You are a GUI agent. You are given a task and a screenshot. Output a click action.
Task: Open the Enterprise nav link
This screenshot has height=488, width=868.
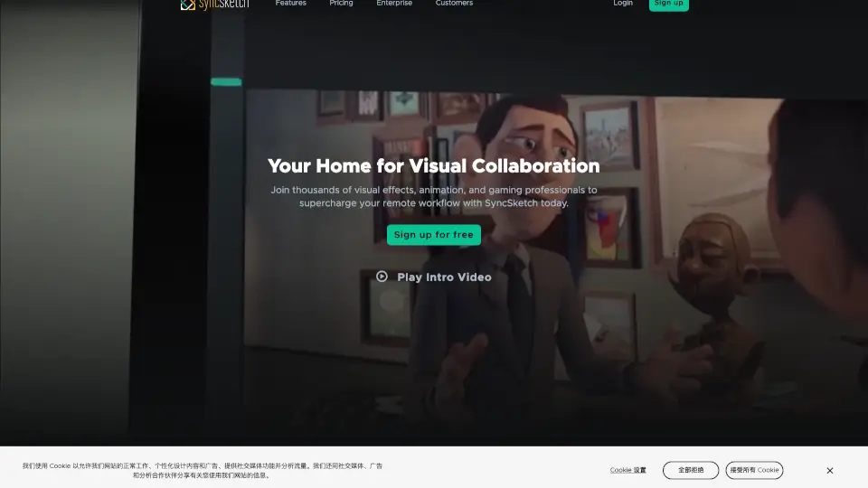394,4
